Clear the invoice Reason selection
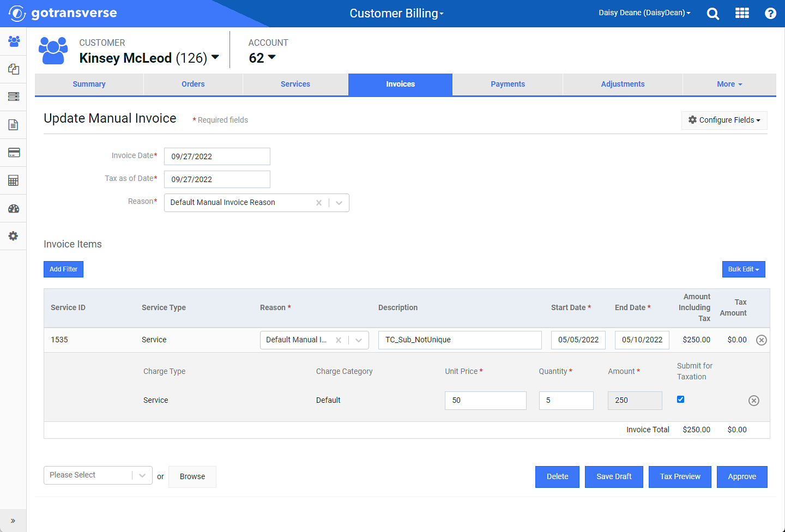This screenshot has width=785, height=532. pos(319,203)
